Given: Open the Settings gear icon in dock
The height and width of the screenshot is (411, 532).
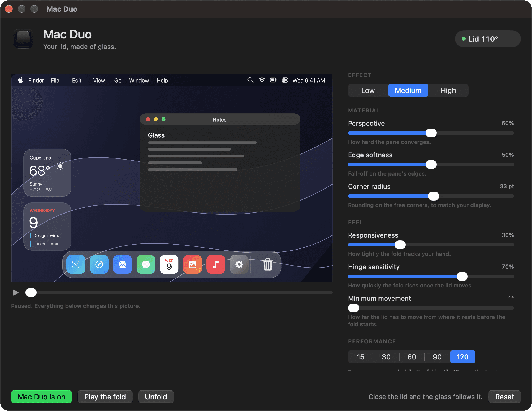Looking at the screenshot, I should pos(239,264).
